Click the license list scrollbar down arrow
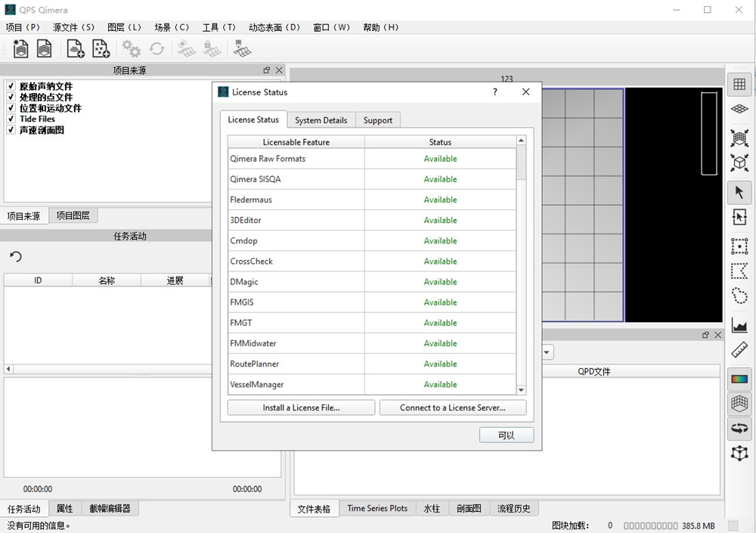The width and height of the screenshot is (756, 533). tap(521, 390)
